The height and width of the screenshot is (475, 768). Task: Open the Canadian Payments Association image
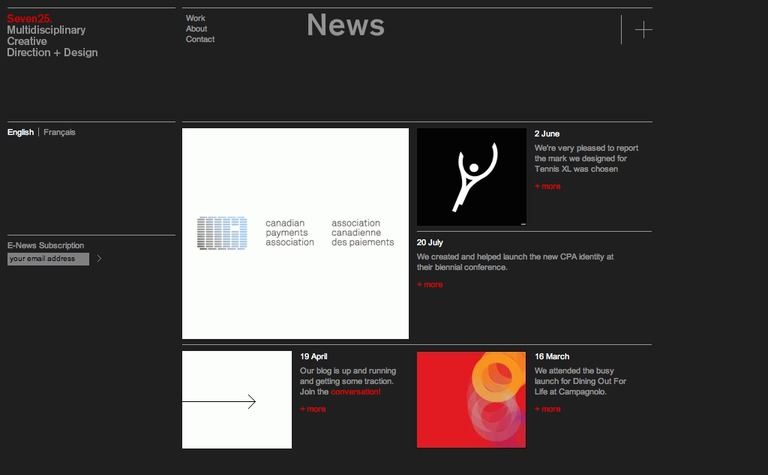click(x=295, y=234)
